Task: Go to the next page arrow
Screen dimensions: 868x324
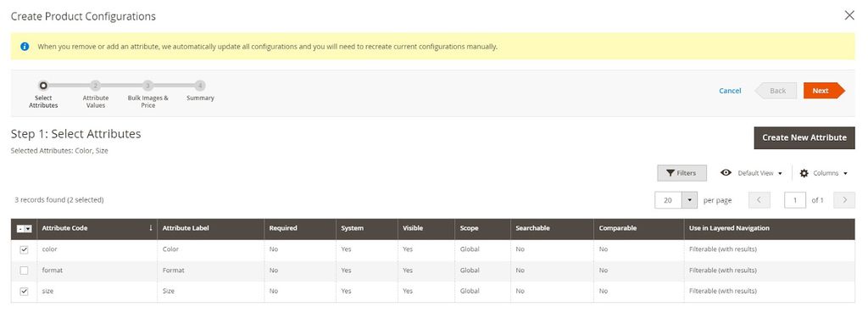Action: click(x=845, y=200)
